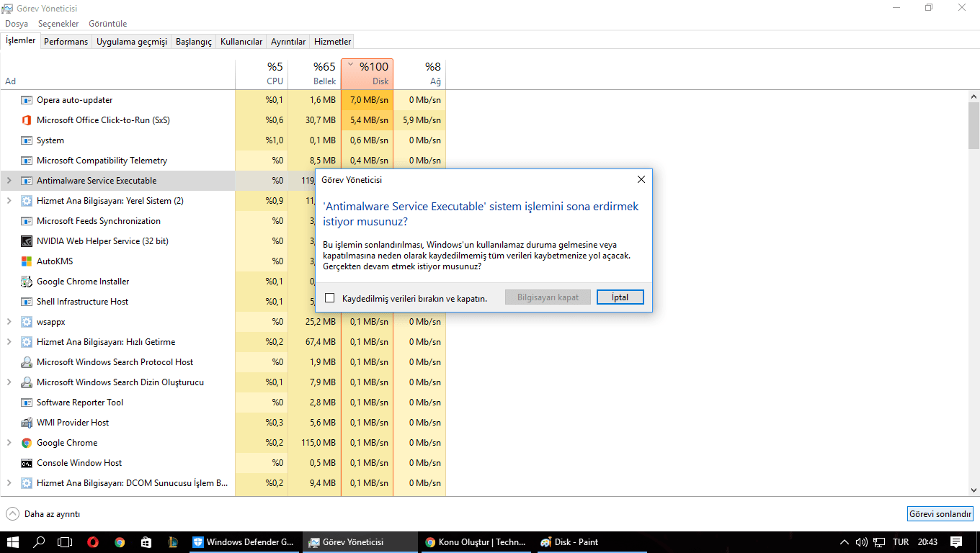Close the Görev Yöneticisi confirmation dialog
This screenshot has width=980, height=553.
(641, 179)
